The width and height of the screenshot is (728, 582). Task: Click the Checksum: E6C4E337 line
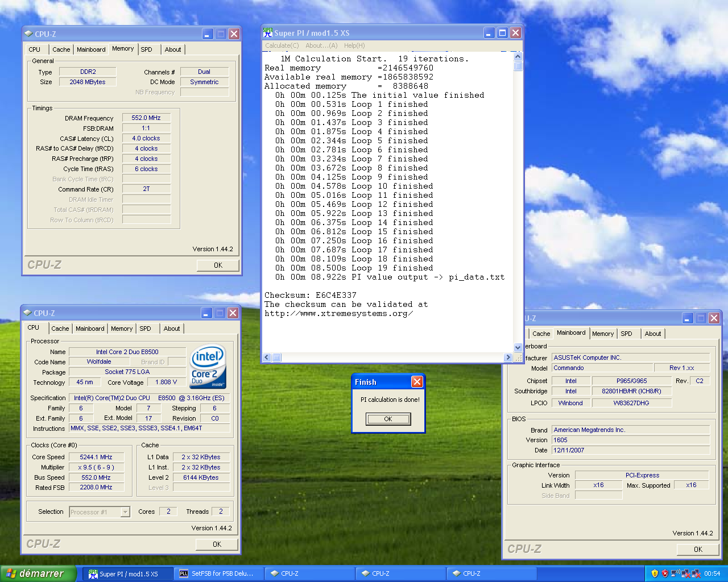click(311, 295)
